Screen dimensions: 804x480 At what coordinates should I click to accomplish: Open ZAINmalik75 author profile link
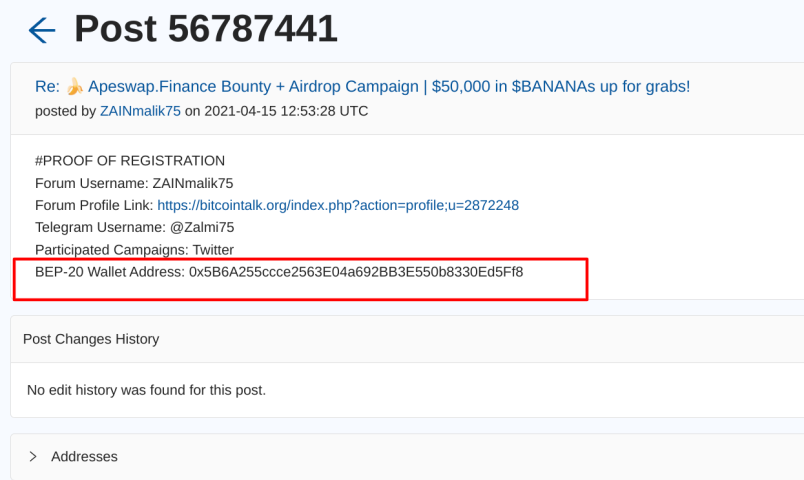pos(140,111)
